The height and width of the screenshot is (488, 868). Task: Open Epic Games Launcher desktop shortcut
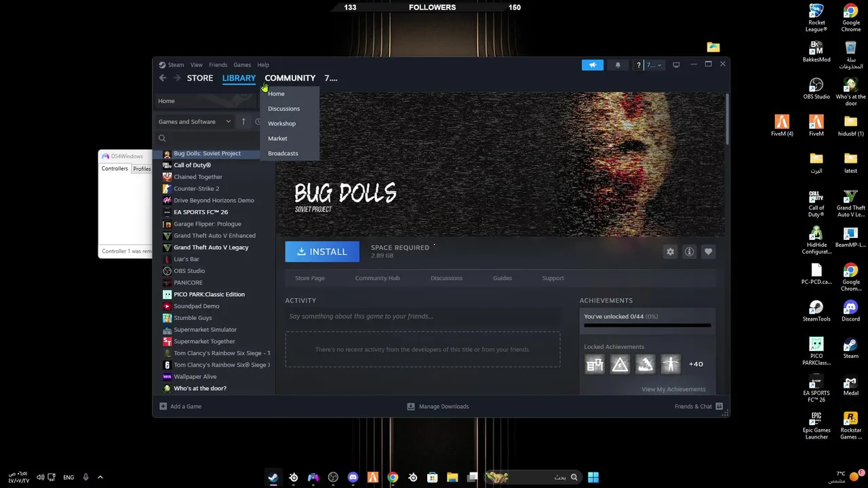coord(816,426)
